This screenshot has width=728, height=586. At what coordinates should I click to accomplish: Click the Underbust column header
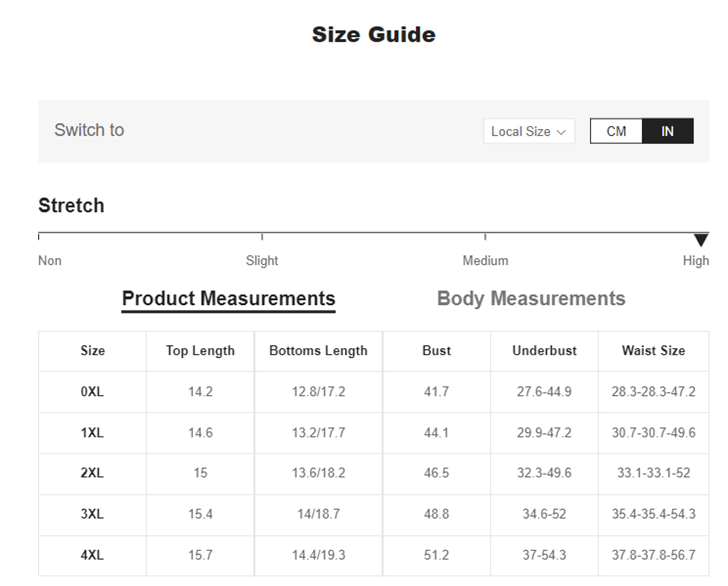click(x=544, y=351)
